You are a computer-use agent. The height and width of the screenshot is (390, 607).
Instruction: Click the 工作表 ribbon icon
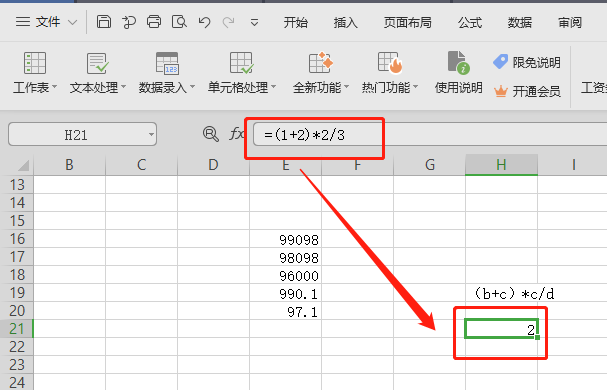point(35,63)
